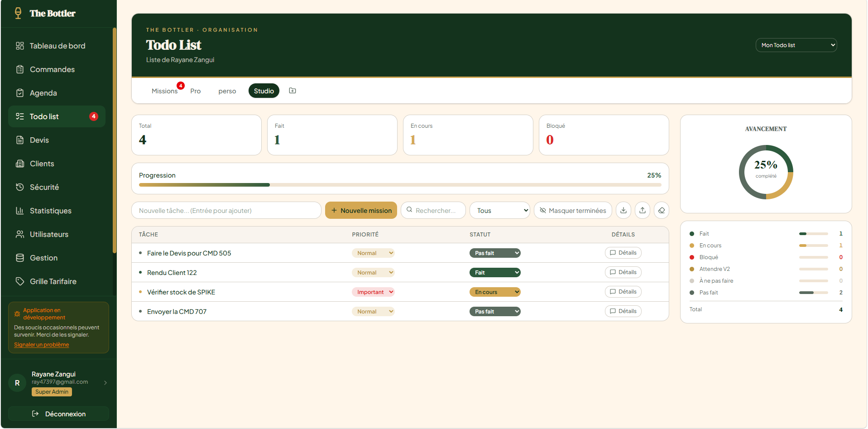Click task text Rendu Client 122
Screen dimensions: 868x429
coord(172,273)
